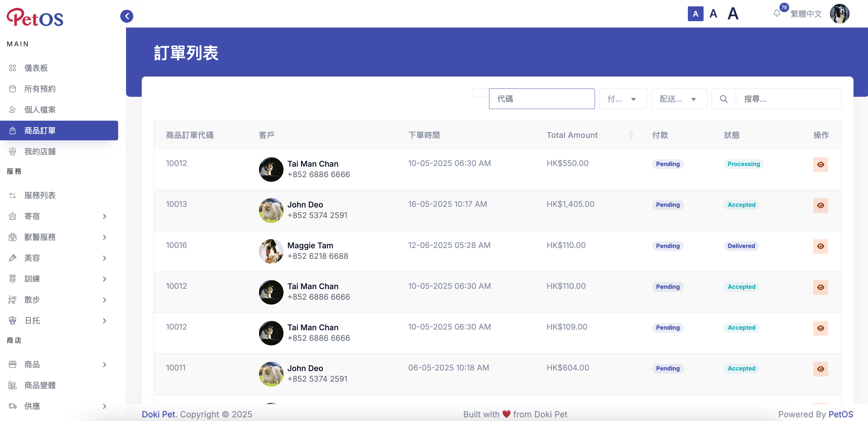Image resolution: width=868 pixels, height=421 pixels.
Task: Click the magnifying glass search icon
Action: pos(723,99)
